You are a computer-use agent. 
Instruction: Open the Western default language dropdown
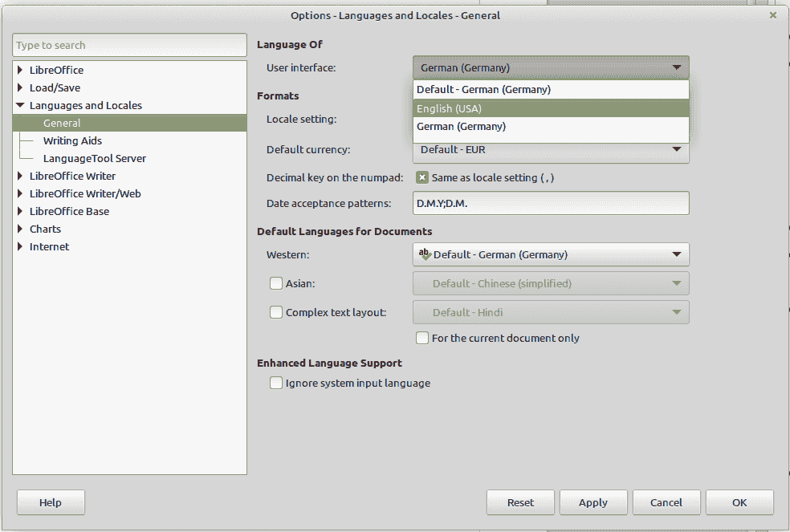coord(551,255)
